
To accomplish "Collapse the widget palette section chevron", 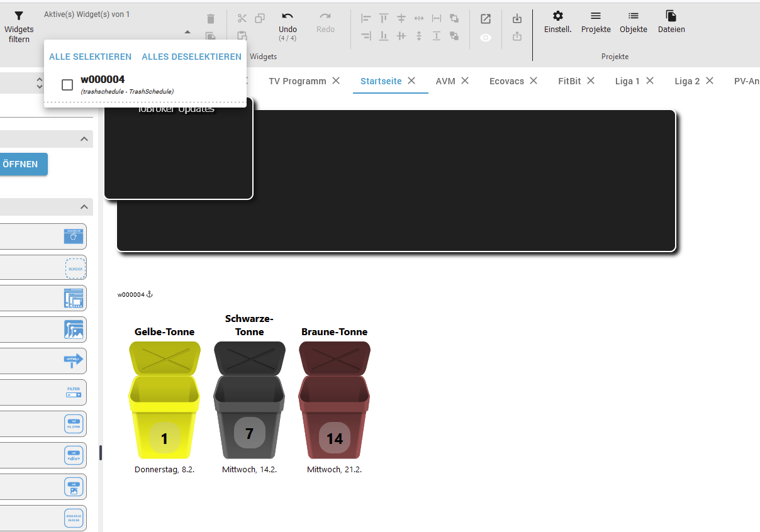I will (84, 207).
